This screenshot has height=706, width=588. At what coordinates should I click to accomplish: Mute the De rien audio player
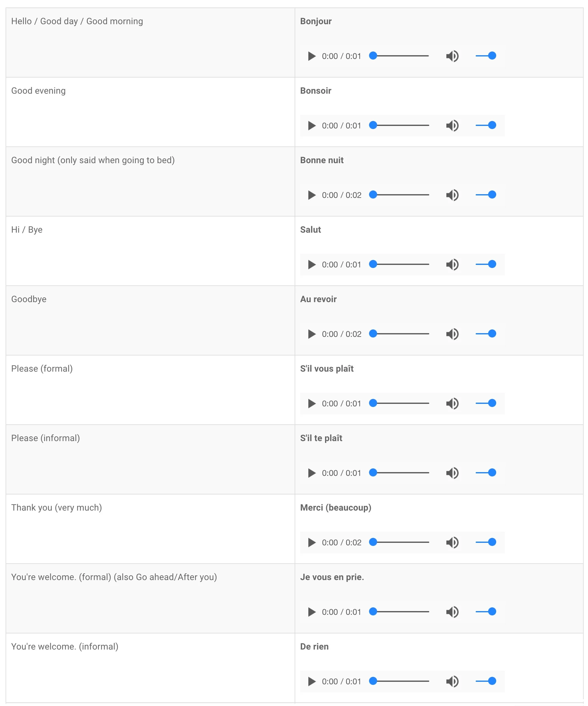point(452,682)
